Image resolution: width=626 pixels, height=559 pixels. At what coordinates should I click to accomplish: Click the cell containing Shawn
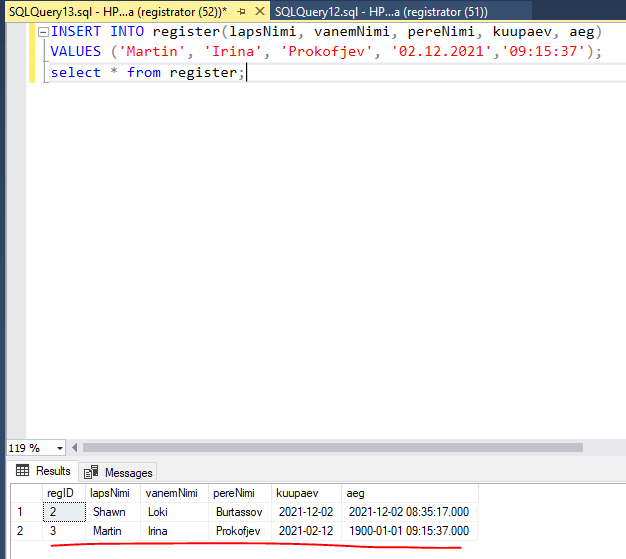tap(110, 512)
